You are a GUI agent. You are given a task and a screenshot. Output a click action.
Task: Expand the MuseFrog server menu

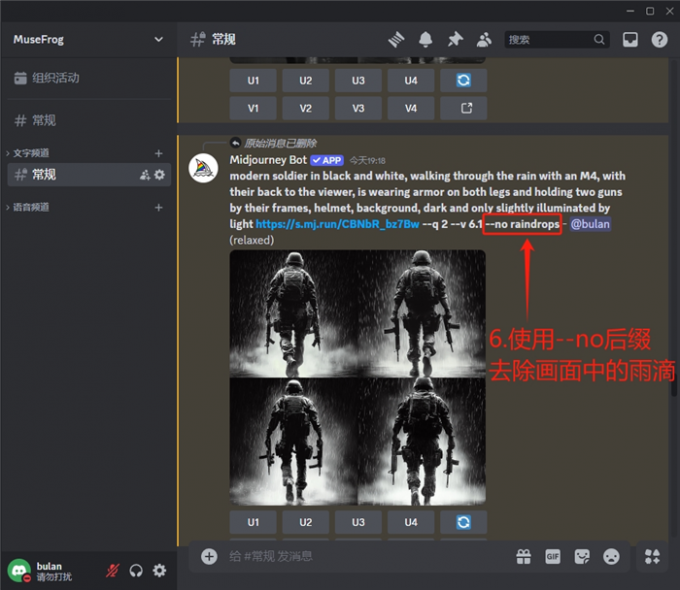[88, 39]
